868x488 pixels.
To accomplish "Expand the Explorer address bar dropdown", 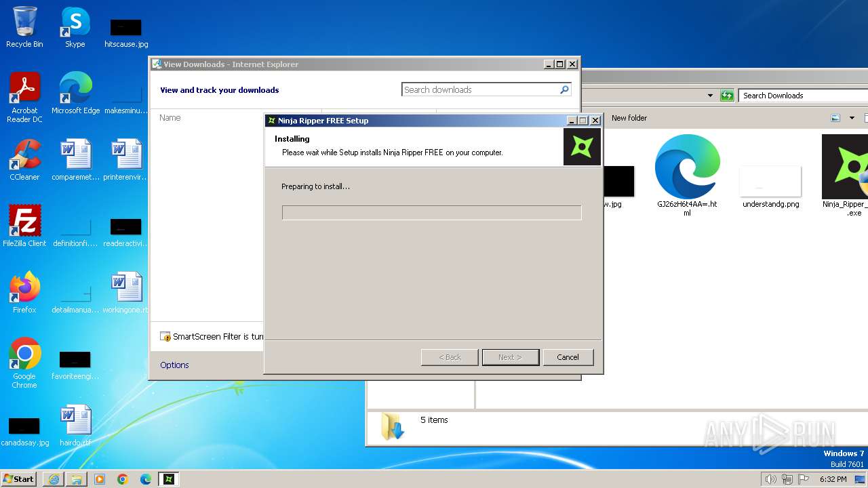I will (x=710, y=96).
